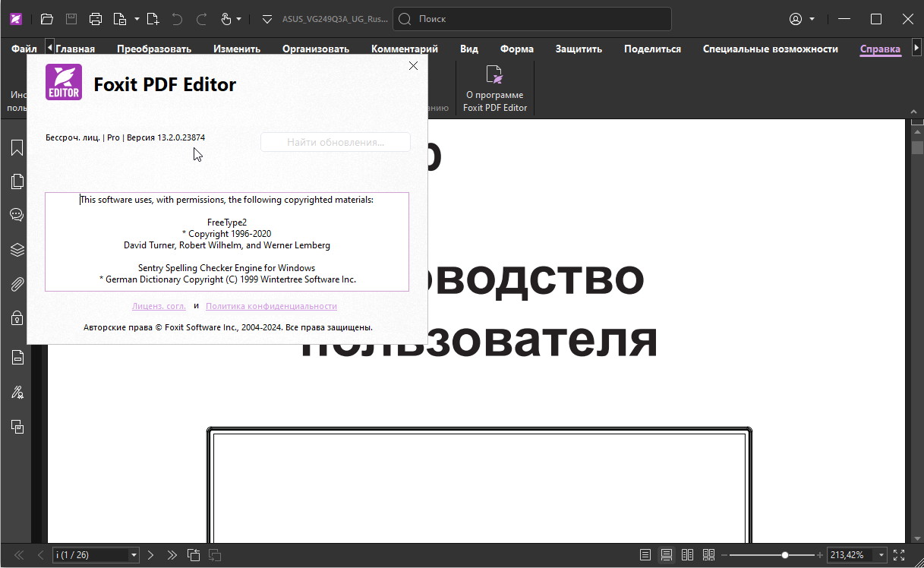This screenshot has height=568, width=924.
Task: Expand the Hand tool dropdown arrow
Action: pos(239,19)
